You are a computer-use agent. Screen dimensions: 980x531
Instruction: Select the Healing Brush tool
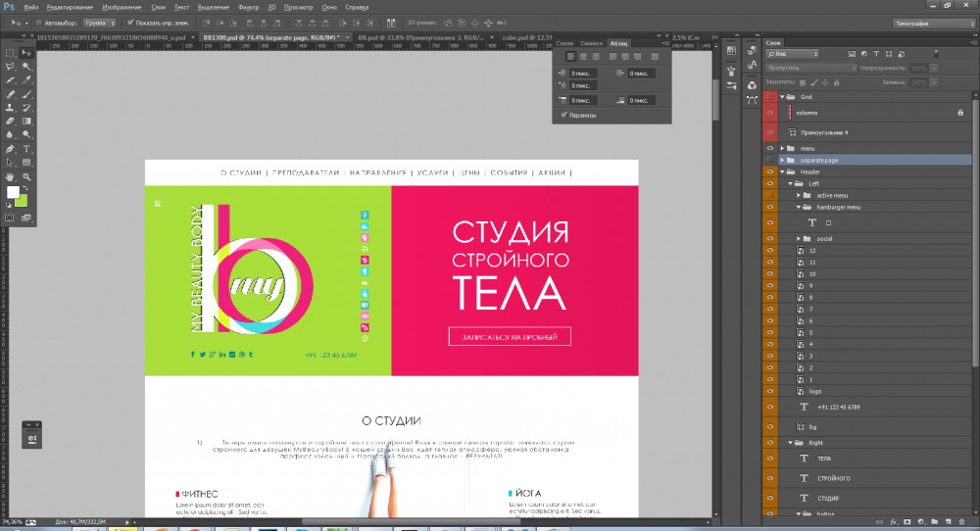[10, 94]
